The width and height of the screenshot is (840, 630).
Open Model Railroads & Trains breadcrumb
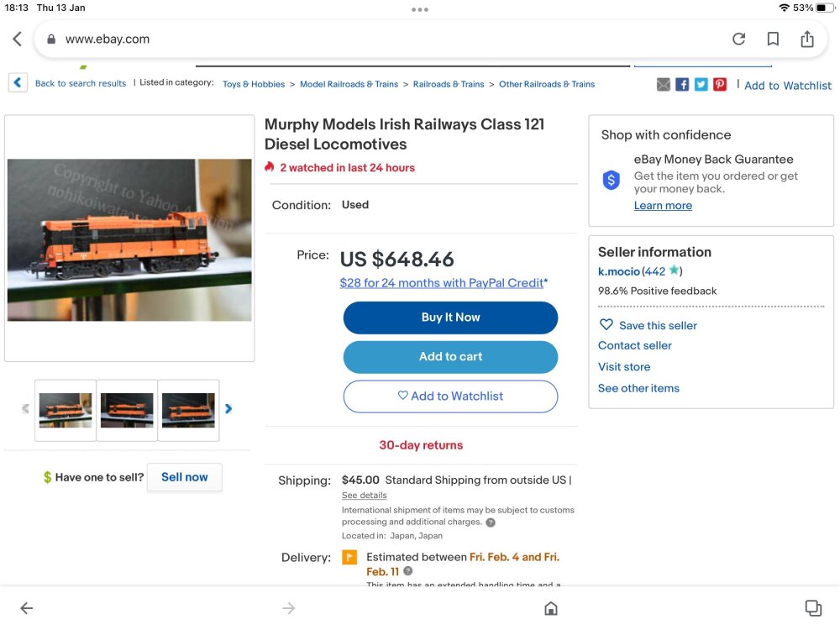(349, 84)
